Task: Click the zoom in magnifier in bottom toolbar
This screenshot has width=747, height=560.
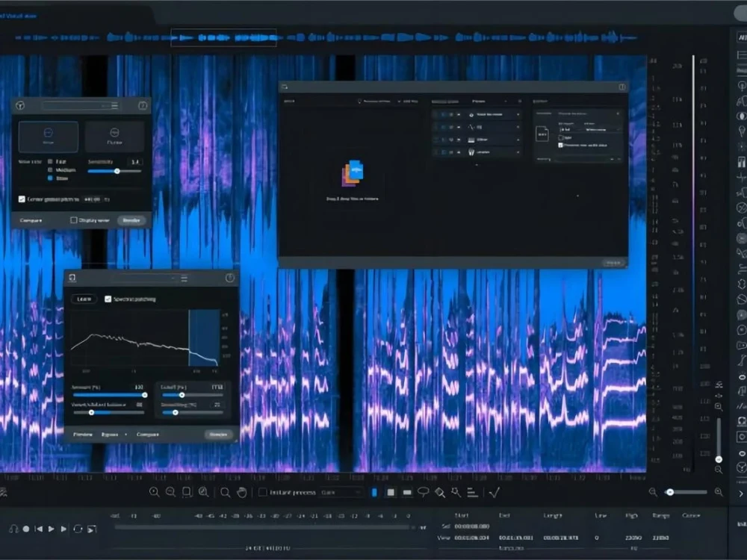Action: coord(155,492)
